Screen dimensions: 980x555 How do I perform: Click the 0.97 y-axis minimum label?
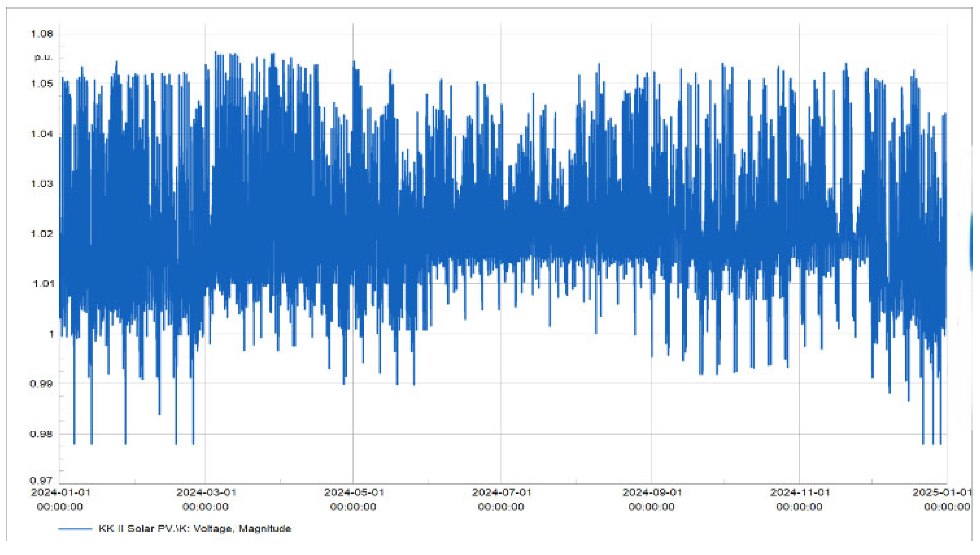click(x=41, y=480)
